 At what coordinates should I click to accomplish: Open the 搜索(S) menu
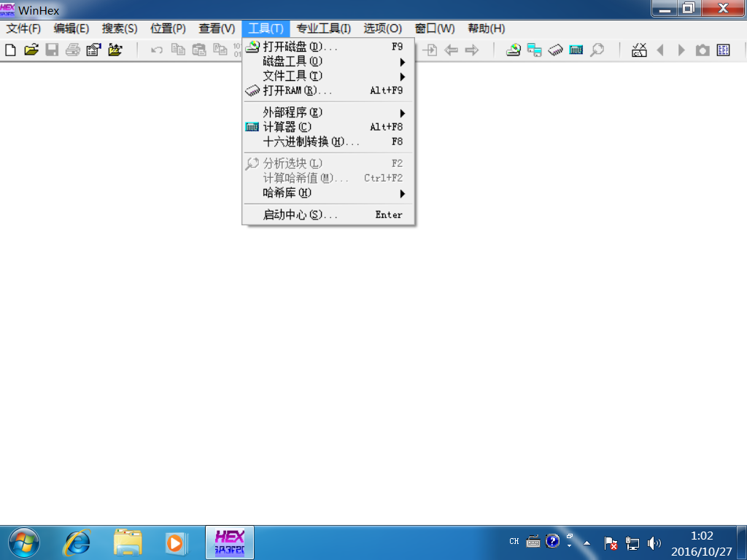click(x=120, y=28)
